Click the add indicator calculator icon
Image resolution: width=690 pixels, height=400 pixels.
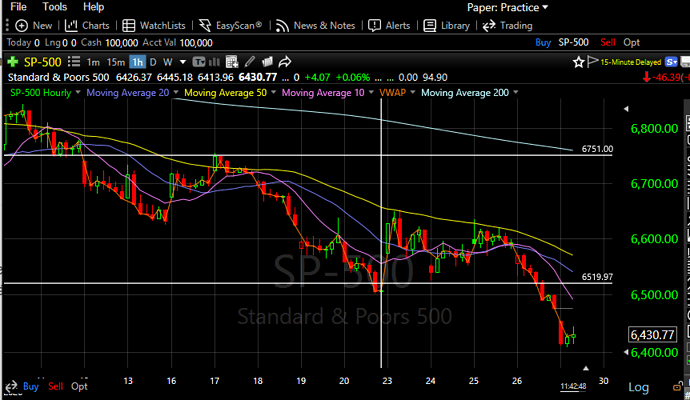tap(231, 62)
